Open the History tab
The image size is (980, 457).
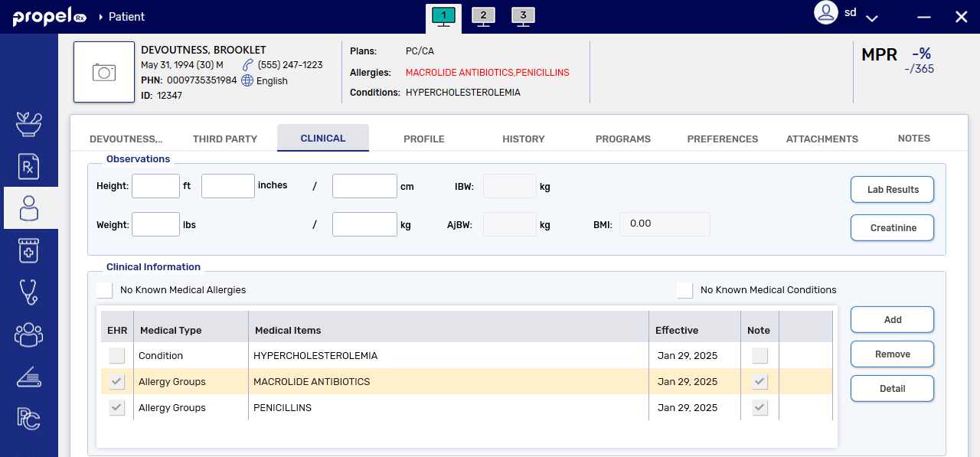524,139
